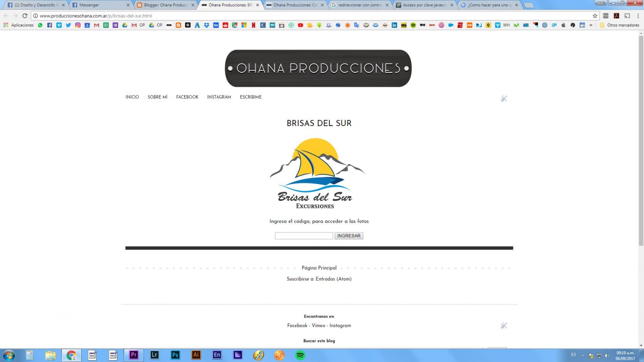Expand hidden system tray icons arrow
Screen dimensions: 644x362
[583, 356]
